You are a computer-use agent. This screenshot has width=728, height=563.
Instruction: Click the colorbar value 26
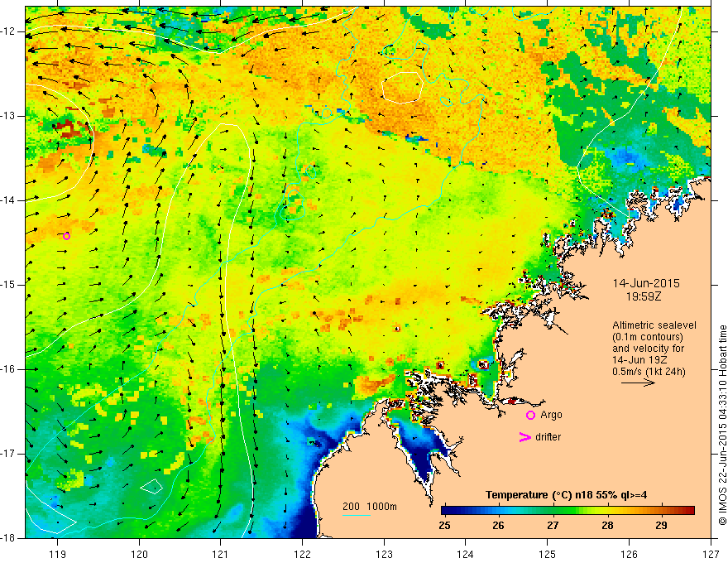(x=498, y=526)
